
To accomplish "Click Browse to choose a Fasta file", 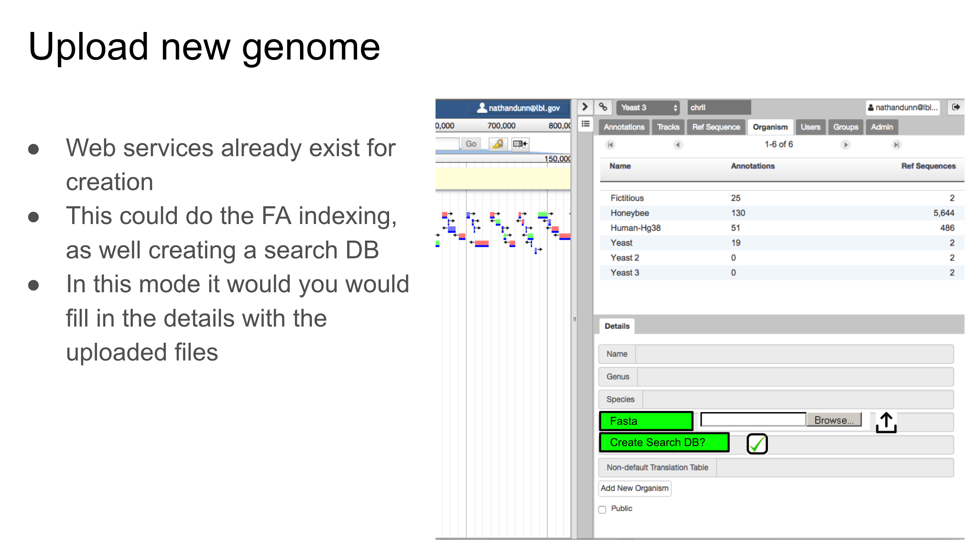I will 834,419.
